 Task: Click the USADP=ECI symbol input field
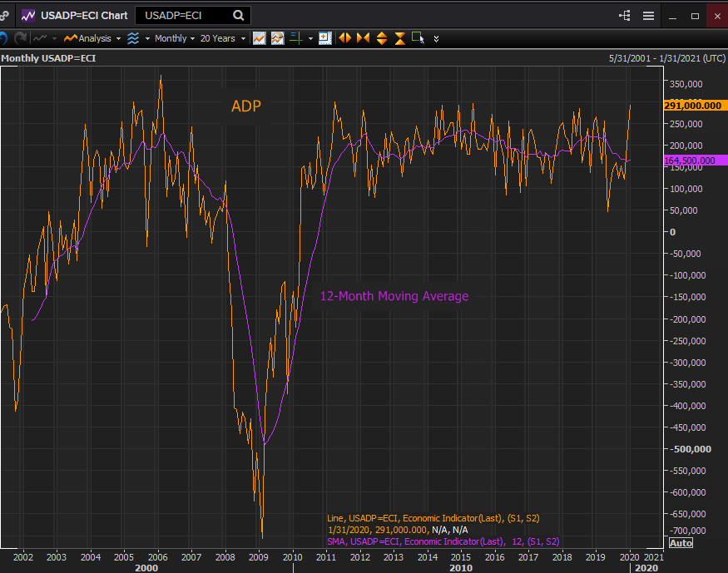click(183, 15)
